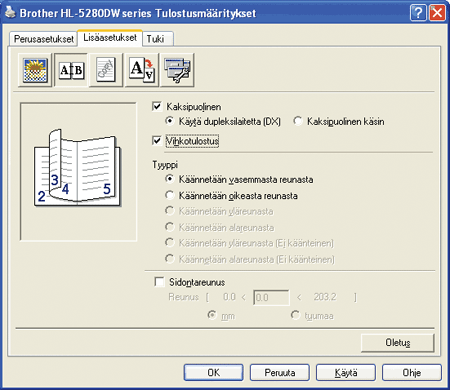
Task: Select Käytä dupleksilaitetta (DX) radio button
Action: pos(170,121)
